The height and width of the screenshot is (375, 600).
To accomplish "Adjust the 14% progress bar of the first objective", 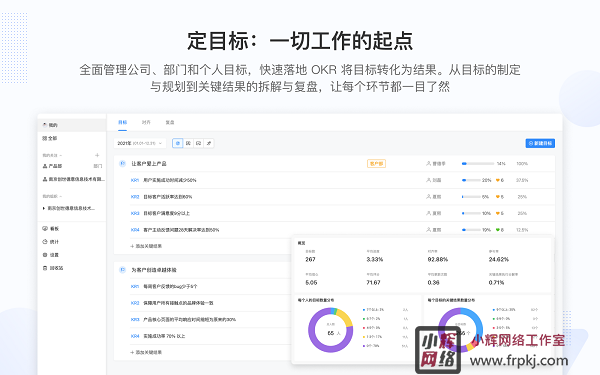I will pos(478,164).
